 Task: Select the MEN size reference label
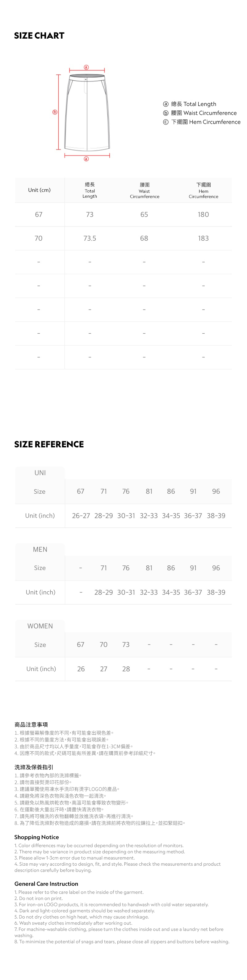tap(40, 549)
